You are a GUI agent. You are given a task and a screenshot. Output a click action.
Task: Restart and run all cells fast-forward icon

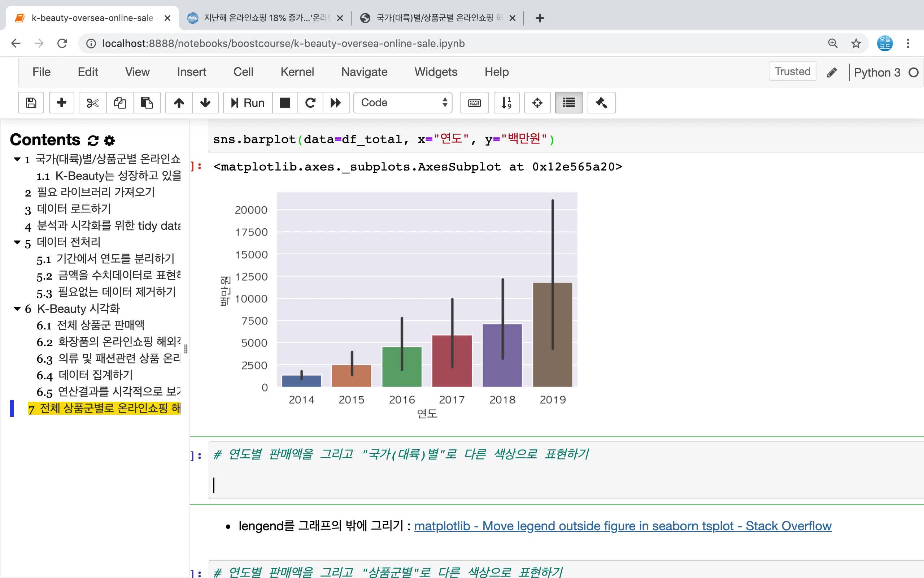(x=336, y=103)
